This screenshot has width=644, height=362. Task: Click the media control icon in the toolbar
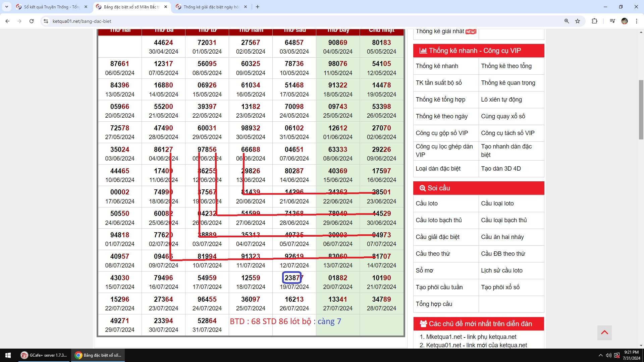[x=612, y=21]
